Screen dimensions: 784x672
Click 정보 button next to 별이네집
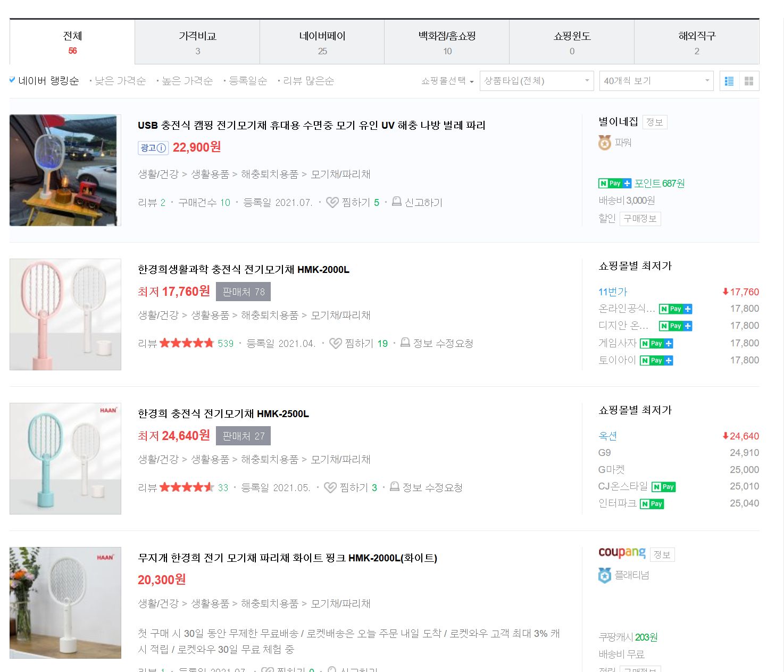coord(655,122)
